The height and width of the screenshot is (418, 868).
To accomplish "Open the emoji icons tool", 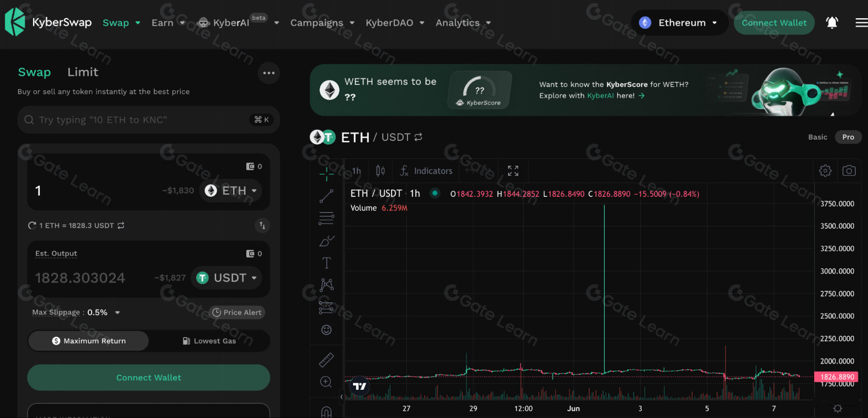I will tap(327, 330).
